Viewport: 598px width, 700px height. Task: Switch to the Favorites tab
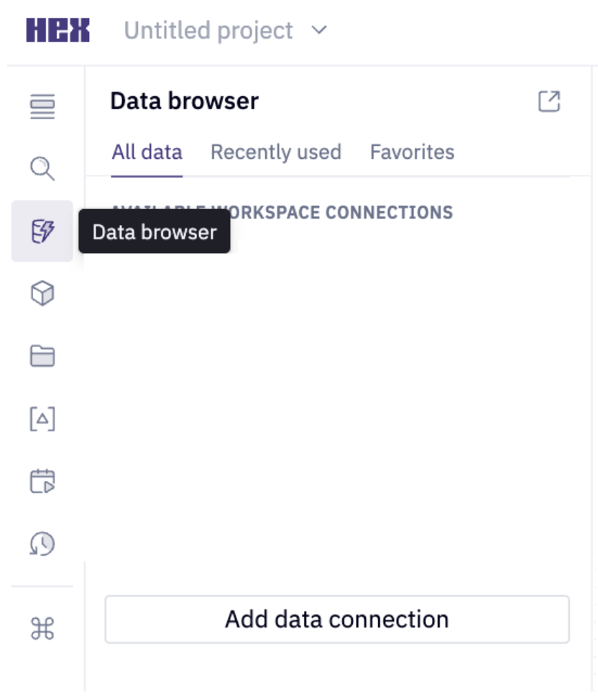[x=411, y=152]
